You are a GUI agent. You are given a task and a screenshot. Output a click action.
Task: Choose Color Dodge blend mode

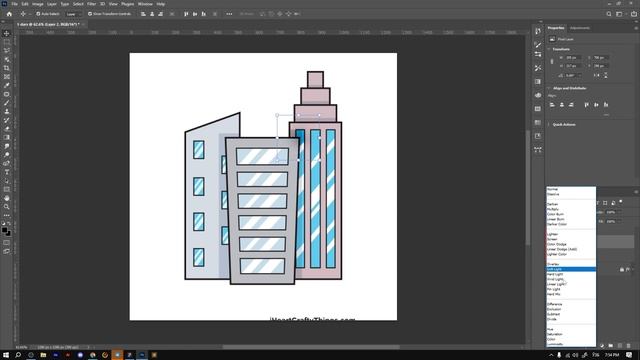tap(571, 244)
